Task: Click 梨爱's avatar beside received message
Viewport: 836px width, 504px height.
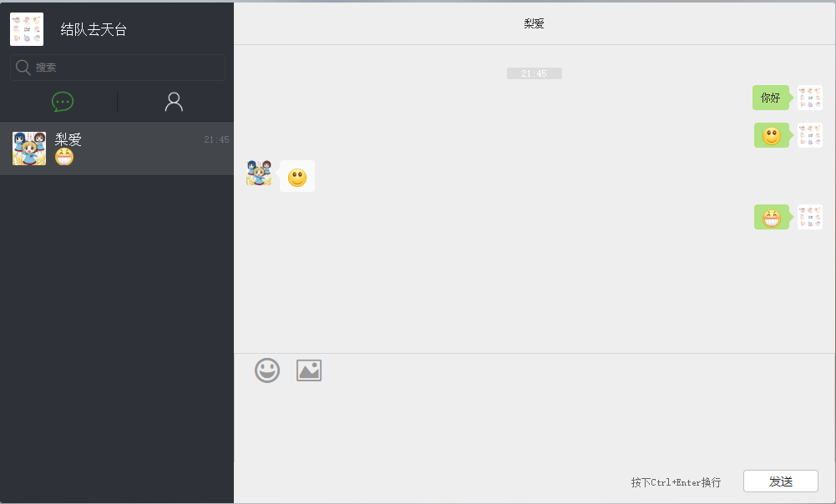Action: [x=259, y=173]
